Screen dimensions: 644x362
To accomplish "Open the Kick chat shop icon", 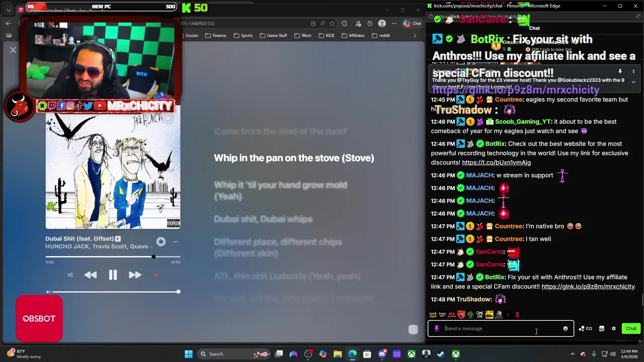I will click(601, 328).
